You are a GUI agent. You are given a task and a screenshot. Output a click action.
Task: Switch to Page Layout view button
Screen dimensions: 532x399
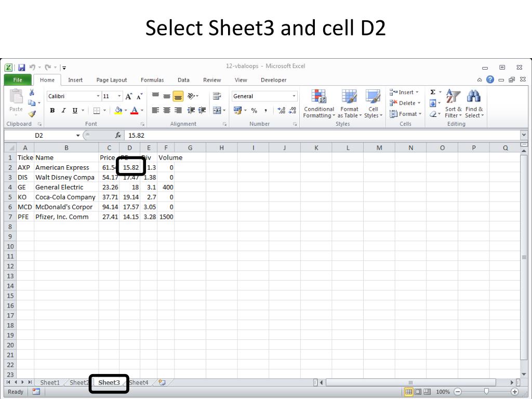tap(418, 392)
